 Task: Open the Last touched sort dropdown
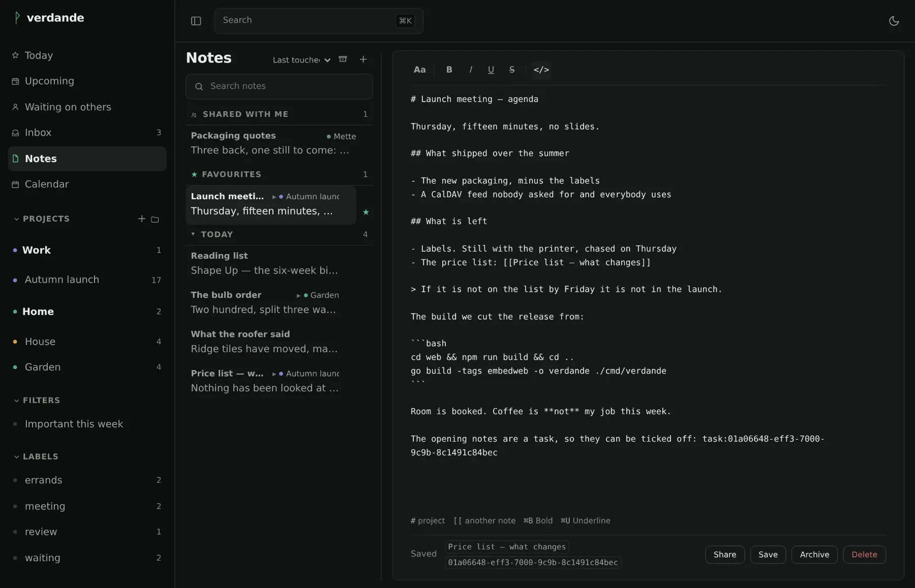coord(301,60)
